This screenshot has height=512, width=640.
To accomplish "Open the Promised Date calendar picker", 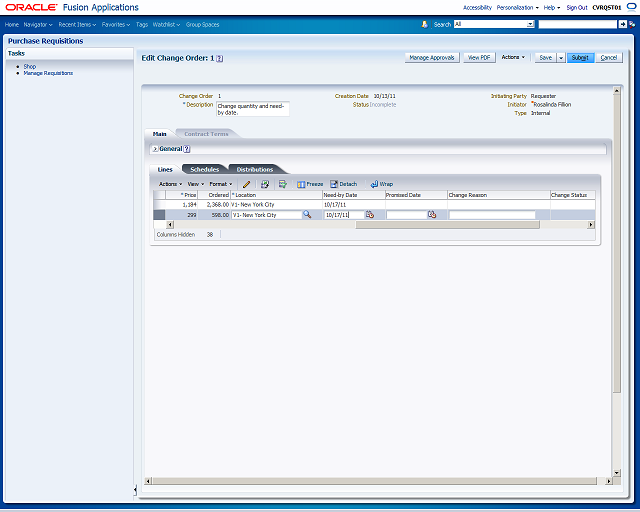I will coord(432,214).
